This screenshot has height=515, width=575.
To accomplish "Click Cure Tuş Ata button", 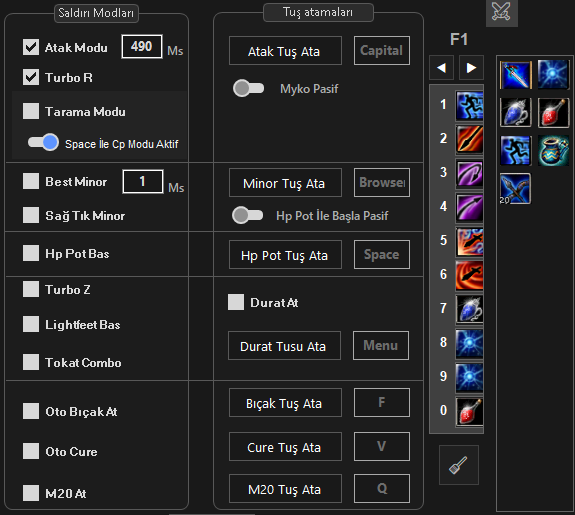I will click(285, 447).
